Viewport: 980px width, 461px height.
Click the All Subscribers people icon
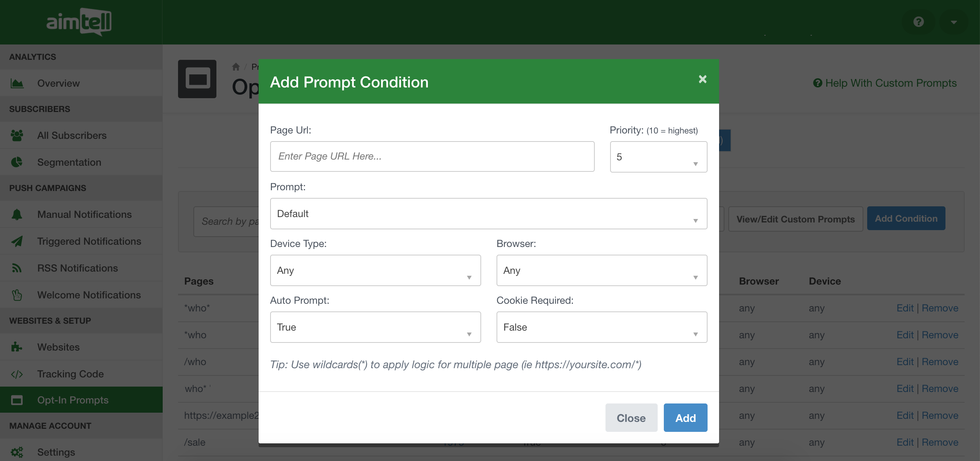tap(17, 135)
